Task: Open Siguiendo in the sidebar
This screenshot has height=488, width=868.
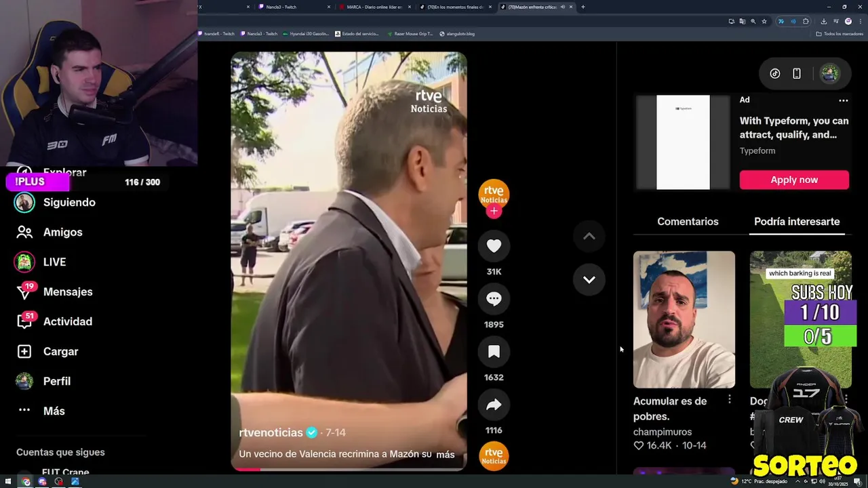Action: coord(69,202)
